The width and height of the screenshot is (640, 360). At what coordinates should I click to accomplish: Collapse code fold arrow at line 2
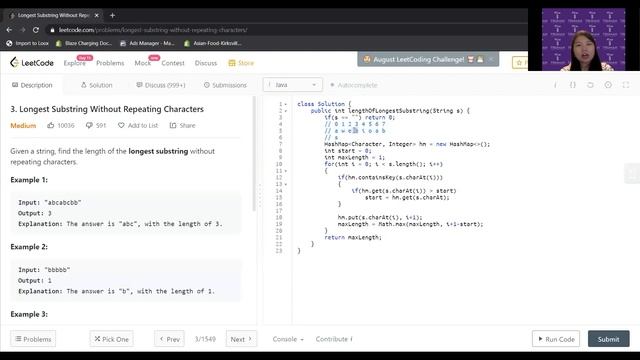(x=286, y=111)
